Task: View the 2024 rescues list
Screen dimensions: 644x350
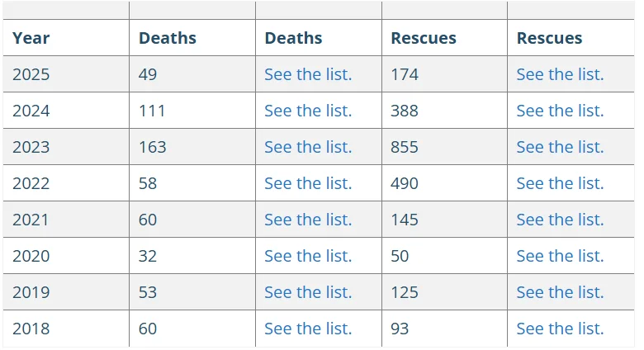Action: point(560,111)
